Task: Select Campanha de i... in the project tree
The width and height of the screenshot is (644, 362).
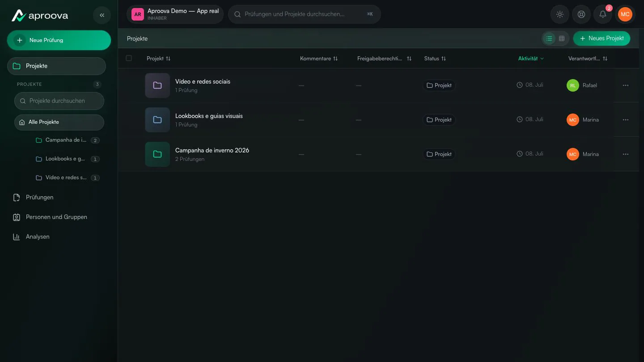Action: click(x=66, y=140)
